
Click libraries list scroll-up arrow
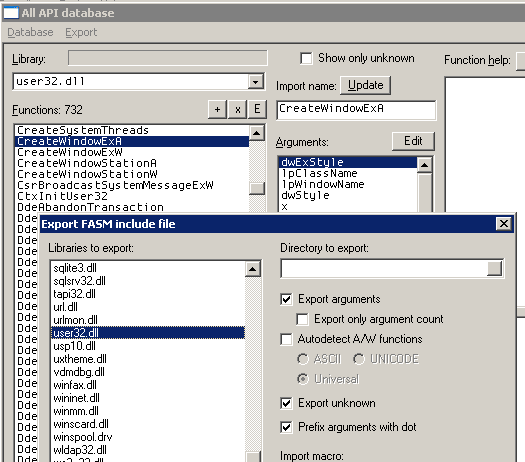click(253, 269)
